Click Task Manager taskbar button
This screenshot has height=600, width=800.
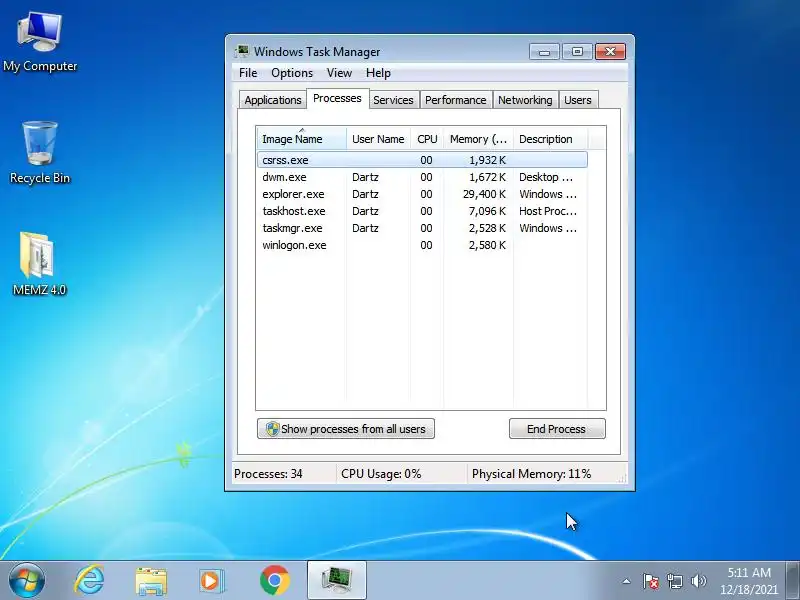[x=337, y=581]
